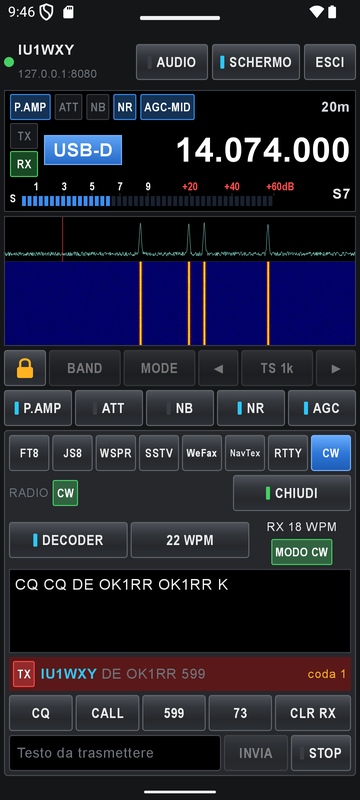This screenshot has width=360, height=800.
Task: Open the USB-D mode selector
Action: [83, 150]
